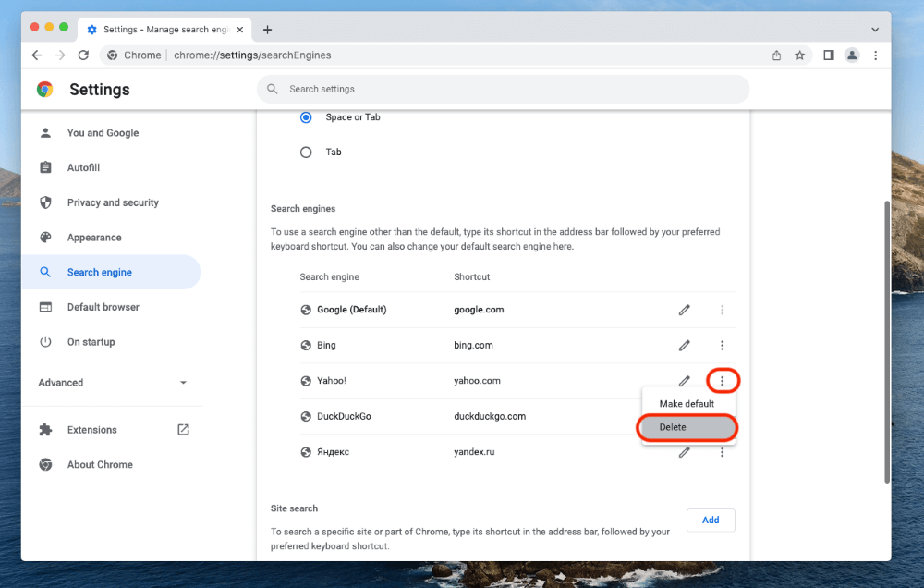Click the Search settings input field
Screen dimensions: 924x588
[504, 89]
